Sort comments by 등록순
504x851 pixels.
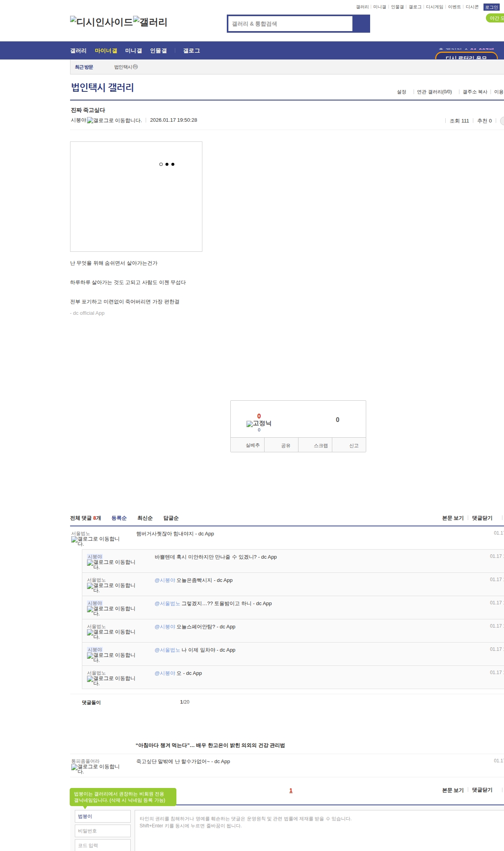[x=119, y=518]
